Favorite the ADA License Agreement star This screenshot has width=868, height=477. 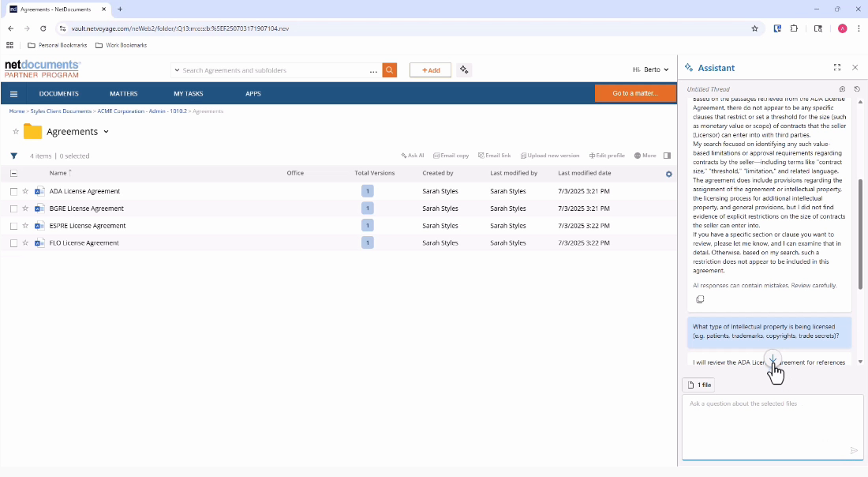[x=25, y=191]
